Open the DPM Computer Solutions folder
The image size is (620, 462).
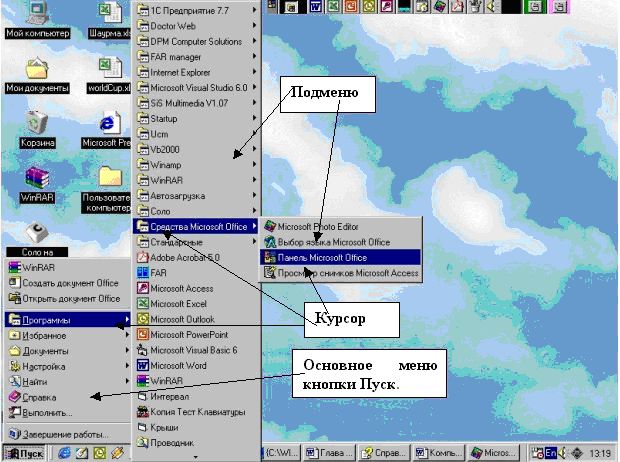[x=196, y=41]
